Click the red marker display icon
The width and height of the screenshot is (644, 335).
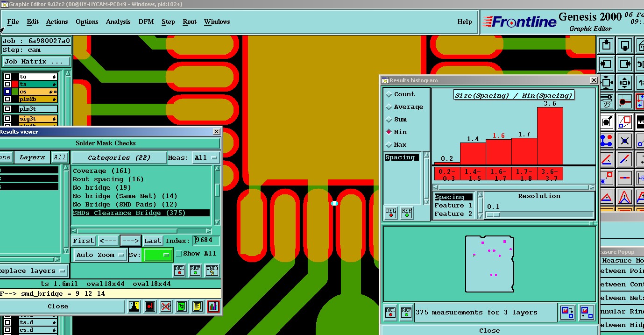click(150, 306)
